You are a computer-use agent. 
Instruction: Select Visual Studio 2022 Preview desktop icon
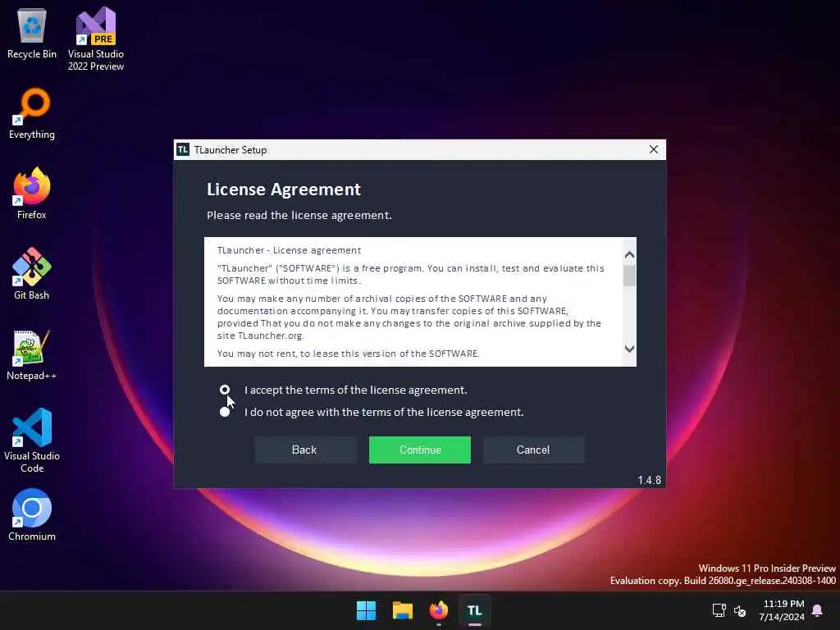click(96, 39)
